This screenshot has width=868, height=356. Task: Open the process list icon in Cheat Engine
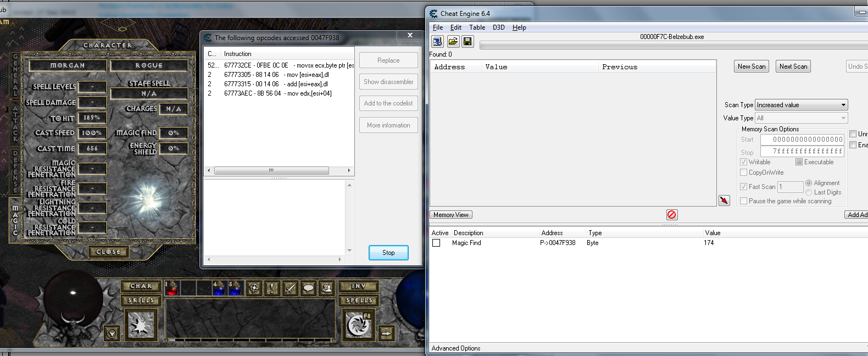(x=437, y=41)
